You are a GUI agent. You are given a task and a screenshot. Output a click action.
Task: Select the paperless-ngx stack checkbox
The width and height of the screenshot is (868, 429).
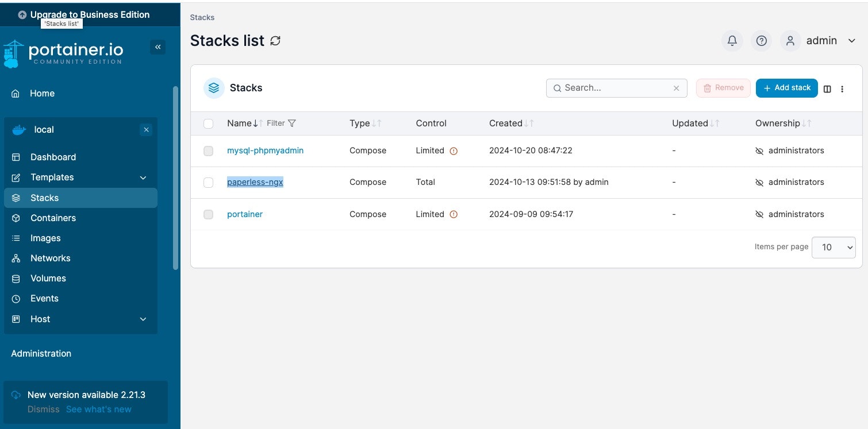tap(208, 183)
